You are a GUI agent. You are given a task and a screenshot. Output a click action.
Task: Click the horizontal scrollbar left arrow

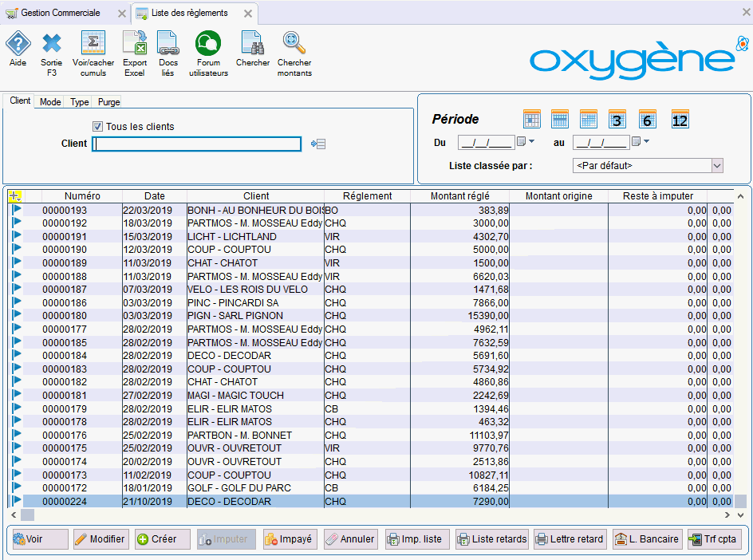coord(14,515)
